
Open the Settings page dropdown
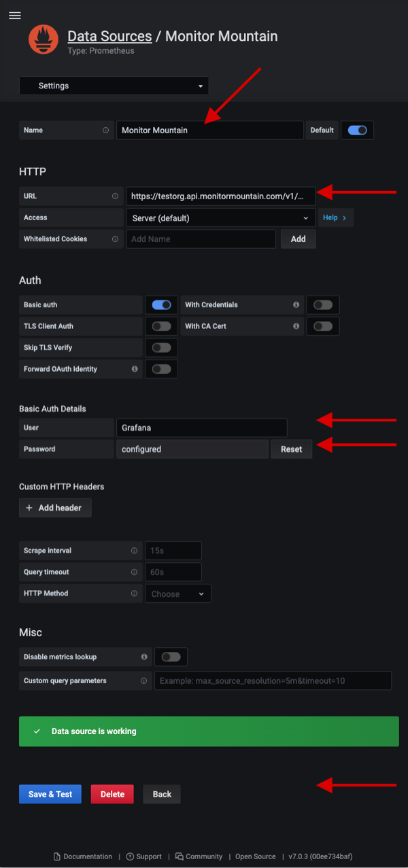(114, 86)
